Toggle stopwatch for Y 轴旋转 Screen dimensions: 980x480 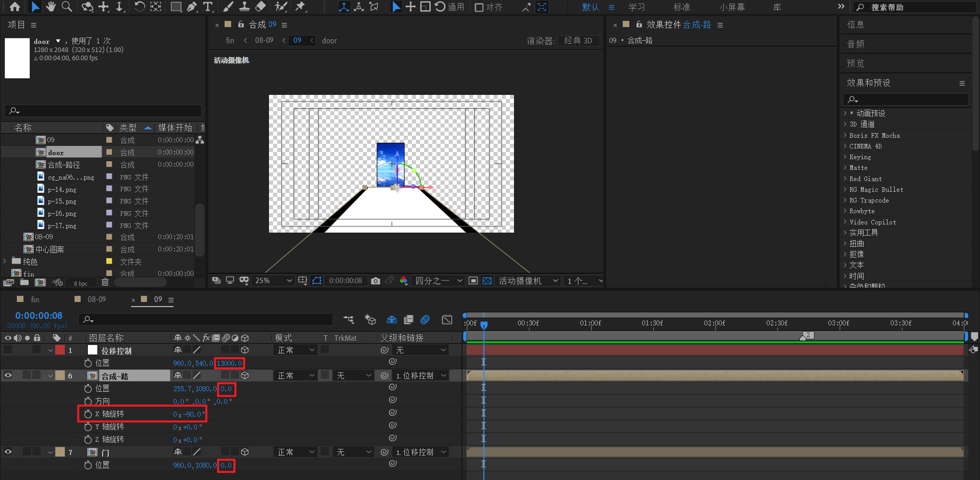(x=88, y=426)
